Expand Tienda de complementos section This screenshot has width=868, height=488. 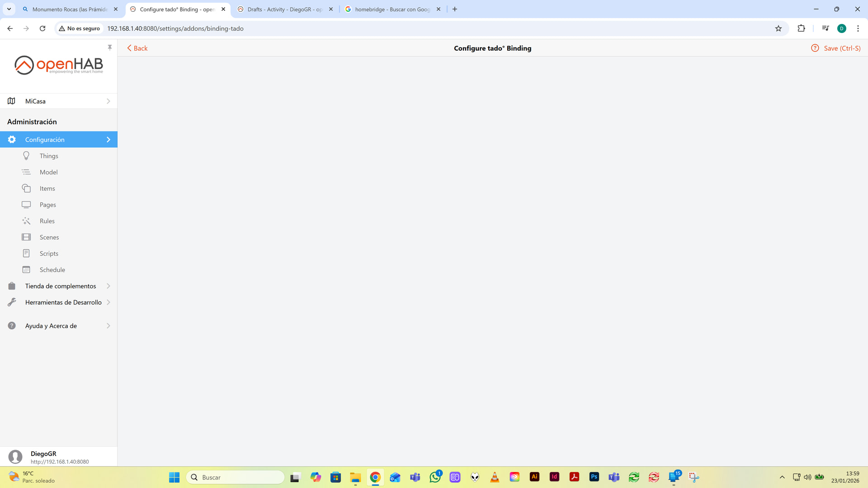coord(61,286)
